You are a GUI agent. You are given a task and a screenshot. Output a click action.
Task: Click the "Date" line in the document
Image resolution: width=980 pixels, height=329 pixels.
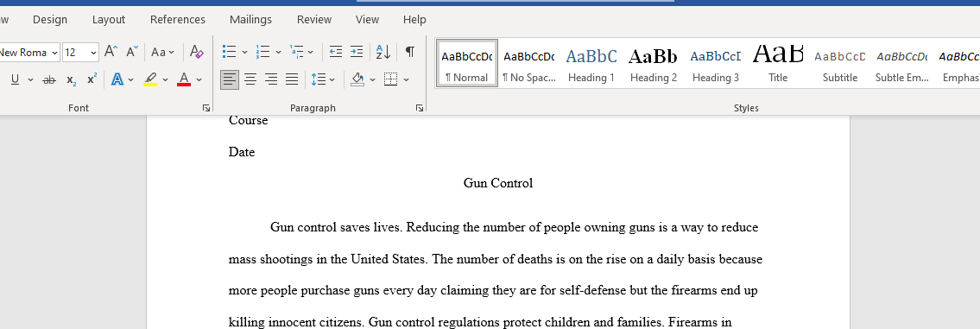coord(242,152)
